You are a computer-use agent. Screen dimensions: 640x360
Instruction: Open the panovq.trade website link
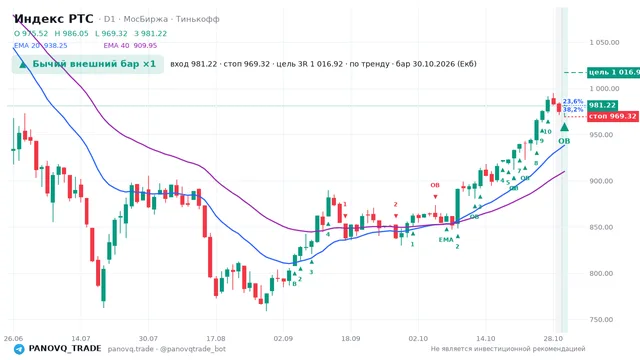coord(131,349)
